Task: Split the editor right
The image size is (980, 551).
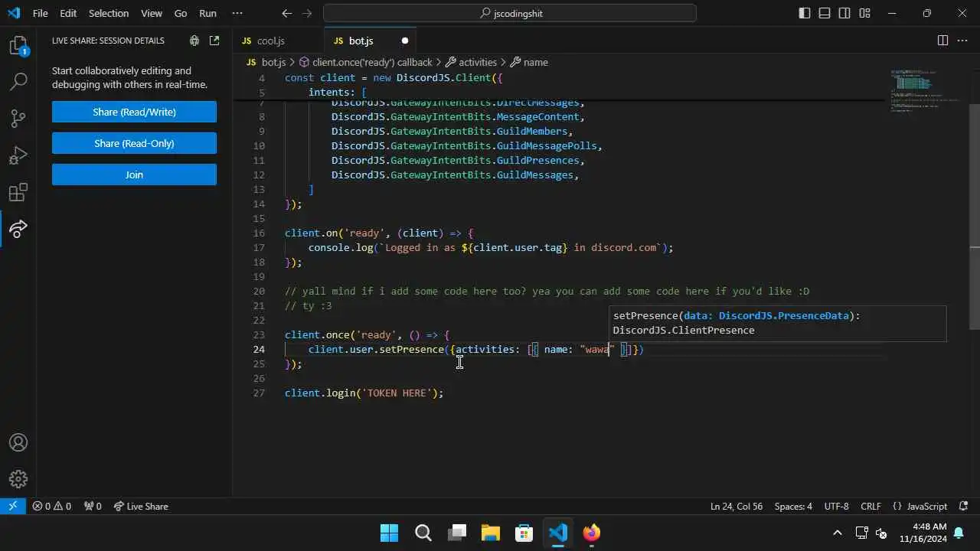Action: (942, 41)
